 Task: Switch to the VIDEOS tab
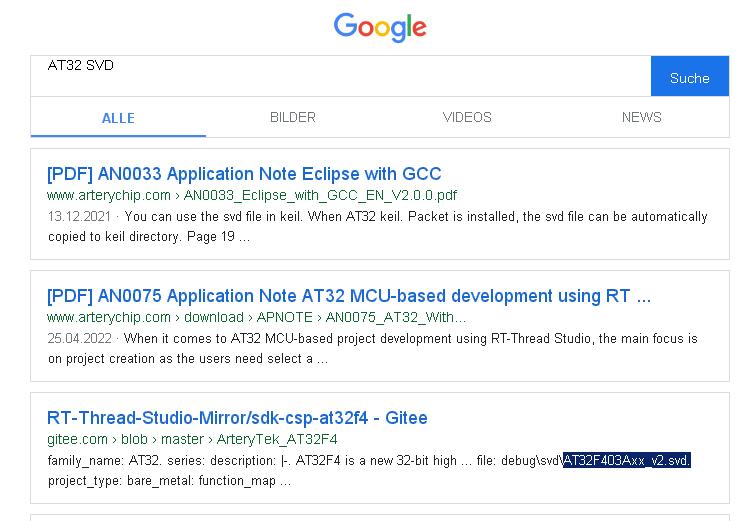point(467,117)
